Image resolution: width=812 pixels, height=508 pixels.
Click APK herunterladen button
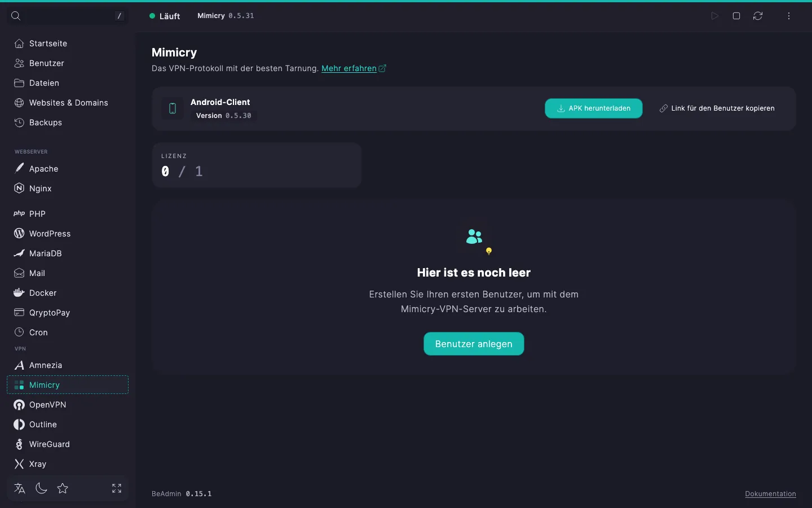click(x=594, y=108)
